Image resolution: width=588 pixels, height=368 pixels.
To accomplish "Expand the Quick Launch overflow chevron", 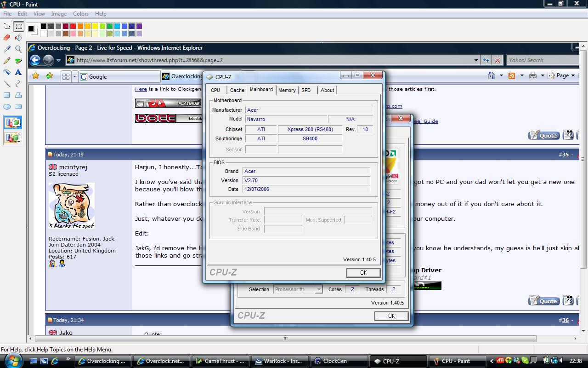I will tap(68, 358).
